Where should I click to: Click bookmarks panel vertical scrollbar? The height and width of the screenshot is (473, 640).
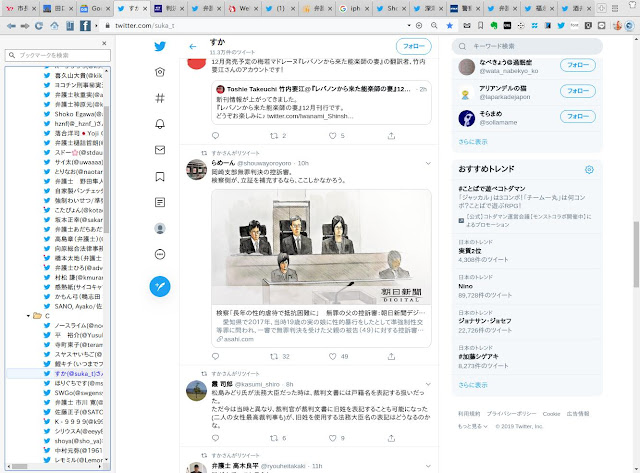(x=106, y=169)
